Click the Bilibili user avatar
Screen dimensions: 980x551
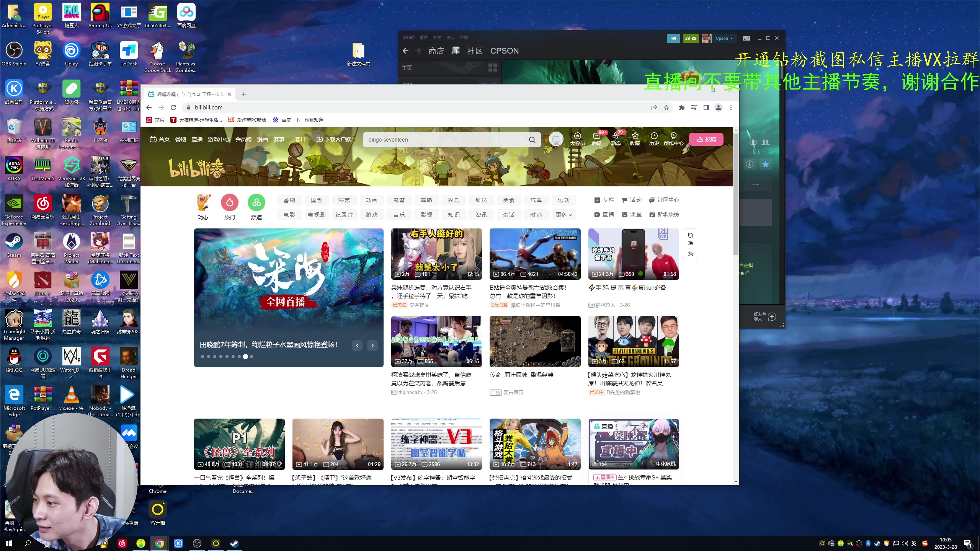click(x=556, y=139)
